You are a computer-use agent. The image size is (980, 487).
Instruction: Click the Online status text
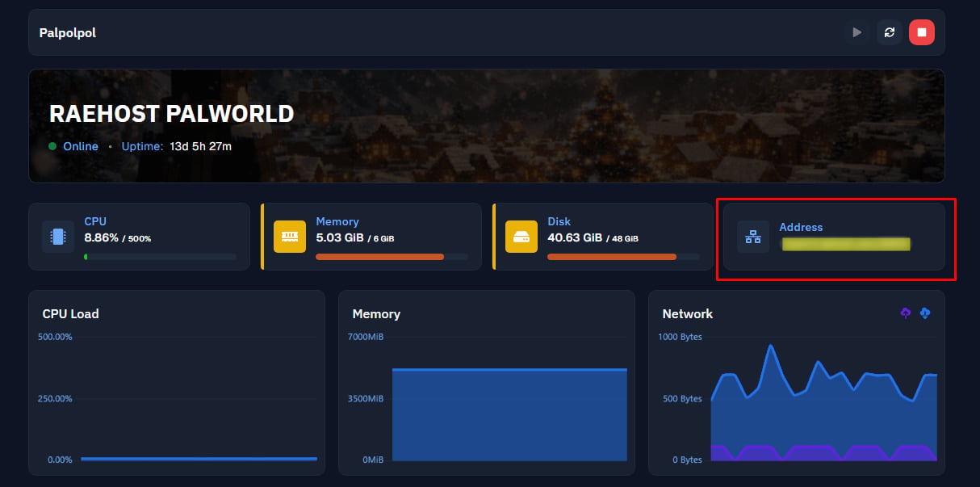81,146
